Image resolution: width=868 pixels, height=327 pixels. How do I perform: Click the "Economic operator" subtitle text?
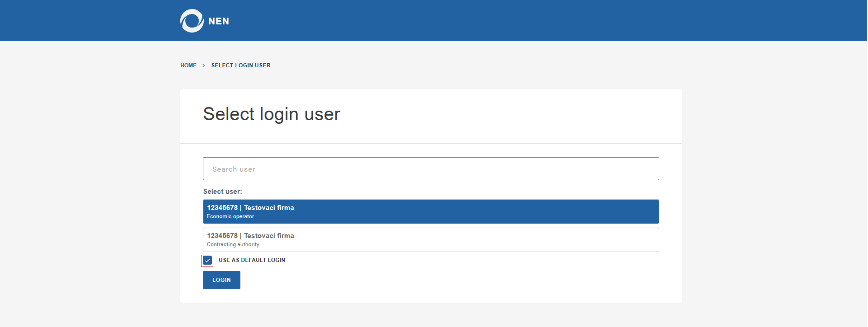(230, 217)
